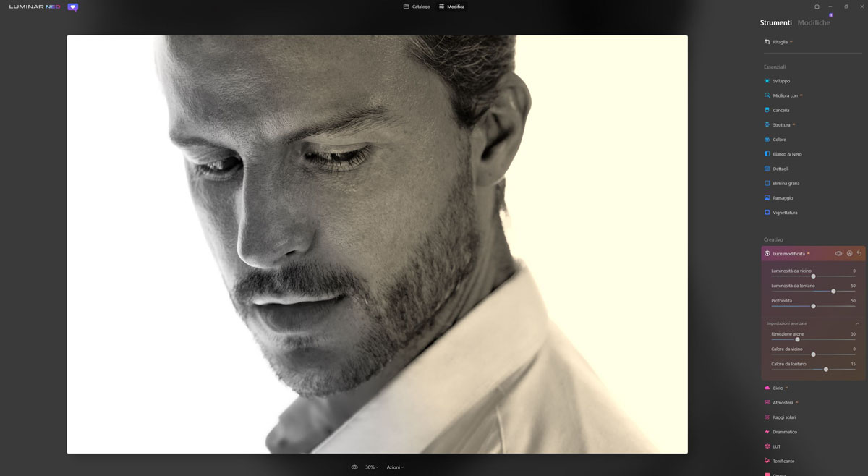The height and width of the screenshot is (476, 868).
Task: Open mask options for Luce modificata
Action: coord(849,254)
